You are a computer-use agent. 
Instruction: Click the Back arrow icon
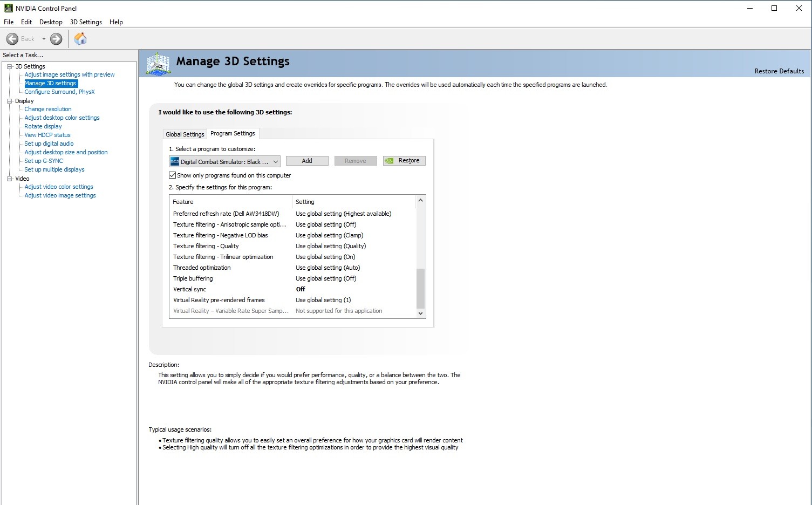coord(12,39)
